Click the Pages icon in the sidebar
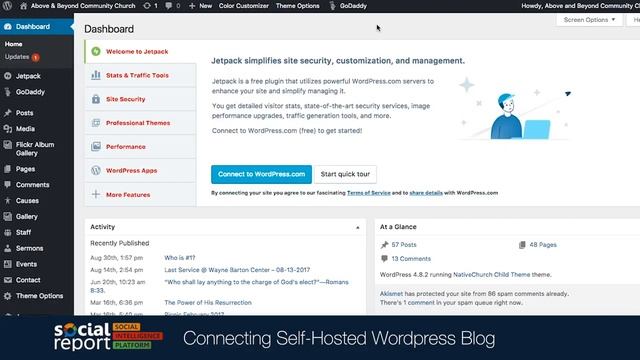This screenshot has width=640, height=360. point(8,169)
